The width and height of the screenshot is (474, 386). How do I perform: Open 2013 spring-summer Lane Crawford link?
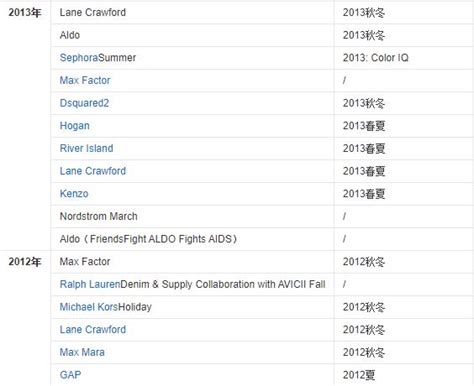[x=93, y=171]
